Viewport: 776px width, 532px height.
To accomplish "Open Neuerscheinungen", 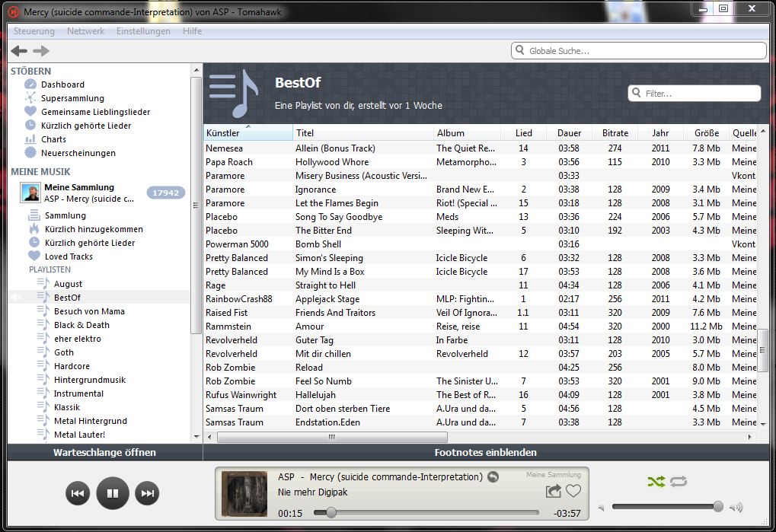I will (78, 153).
